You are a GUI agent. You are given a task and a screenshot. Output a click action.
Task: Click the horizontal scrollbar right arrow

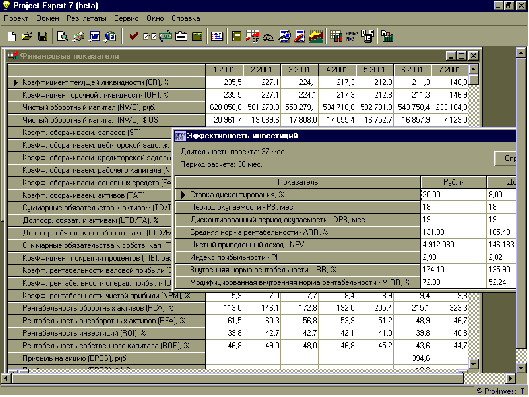tap(511, 378)
